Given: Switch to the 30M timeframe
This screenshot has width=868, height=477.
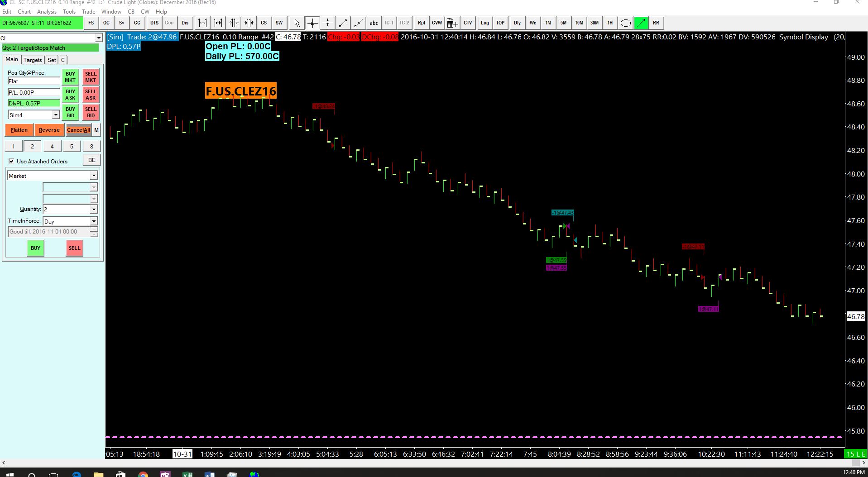Looking at the screenshot, I should click(595, 23).
